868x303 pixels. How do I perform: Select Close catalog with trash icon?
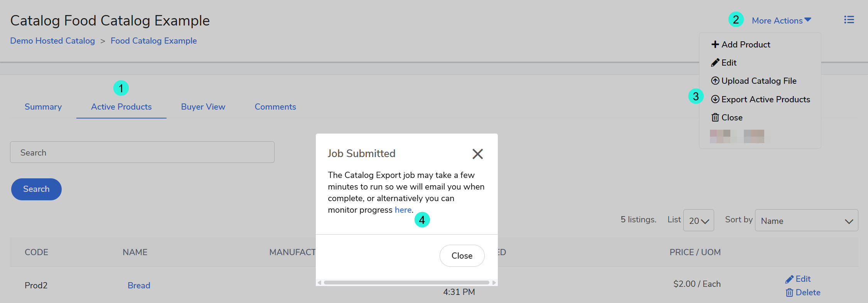pyautogui.click(x=727, y=117)
